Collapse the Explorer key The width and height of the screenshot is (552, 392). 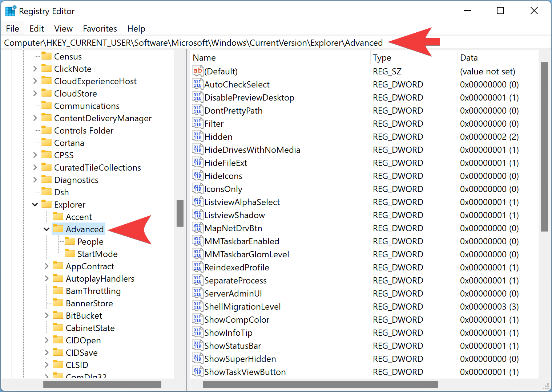coord(35,204)
